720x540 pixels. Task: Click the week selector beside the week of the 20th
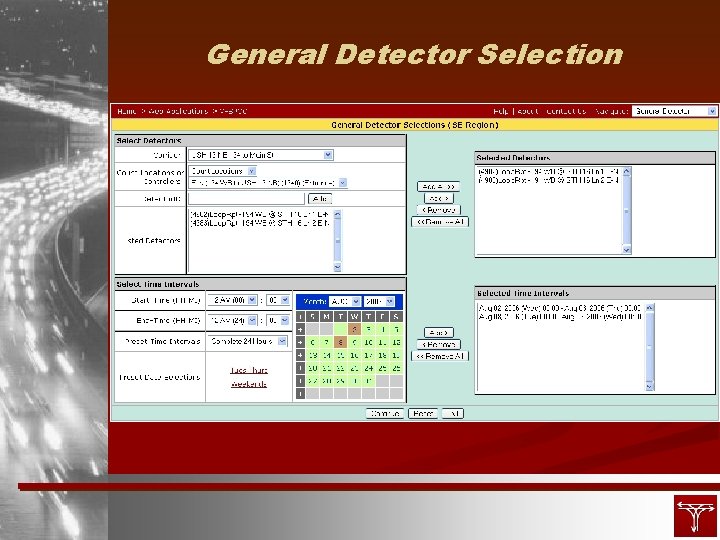pos(300,368)
